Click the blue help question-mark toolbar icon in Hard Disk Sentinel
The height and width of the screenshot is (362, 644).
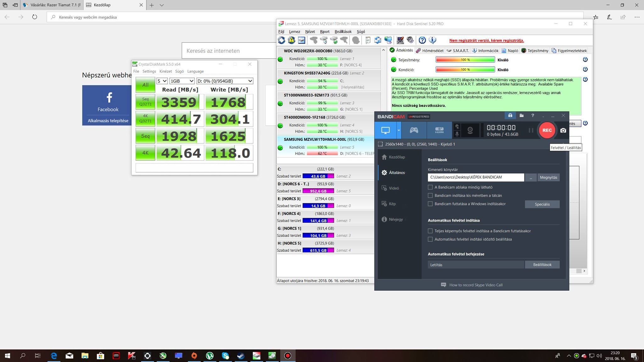pos(422,40)
